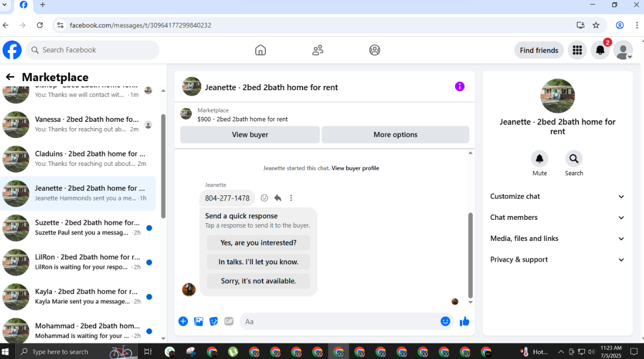Click the conversation list scrollbar
The height and width of the screenshot is (359, 644).
(x=163, y=166)
